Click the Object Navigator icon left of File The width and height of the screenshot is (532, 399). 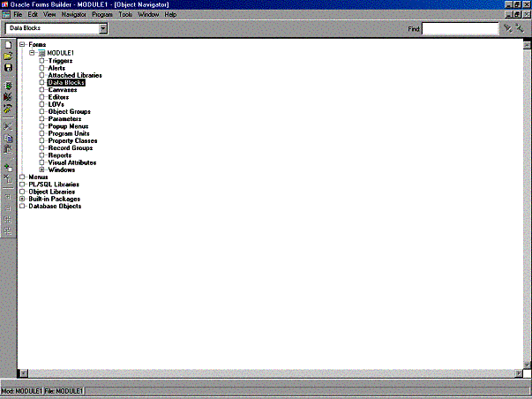[x=6, y=14]
